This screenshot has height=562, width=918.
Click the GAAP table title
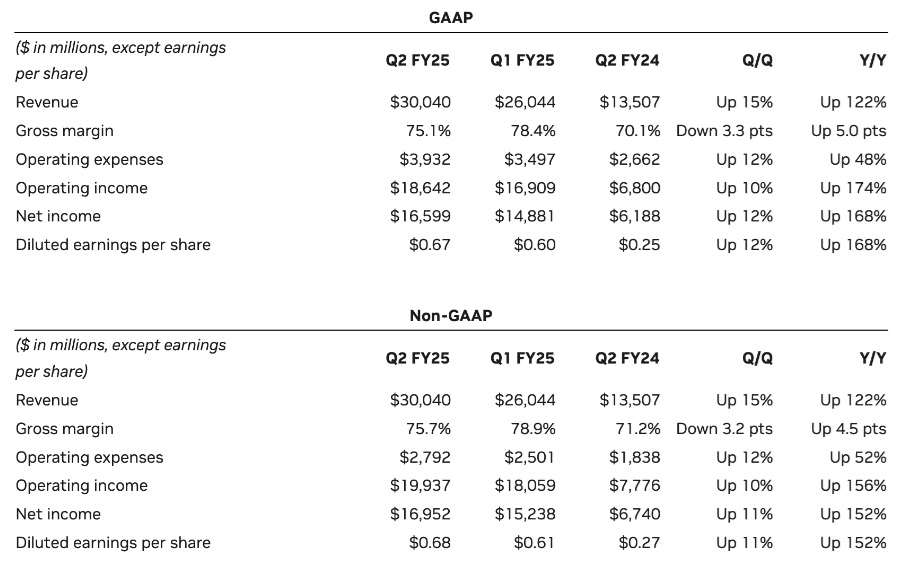(450, 17)
